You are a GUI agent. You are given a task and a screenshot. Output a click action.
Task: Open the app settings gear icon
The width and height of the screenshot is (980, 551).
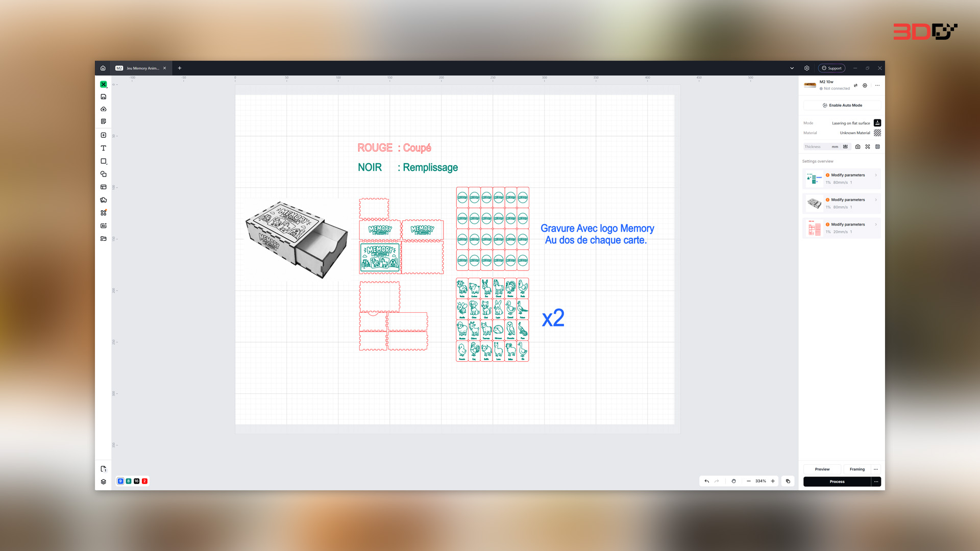pos(807,68)
